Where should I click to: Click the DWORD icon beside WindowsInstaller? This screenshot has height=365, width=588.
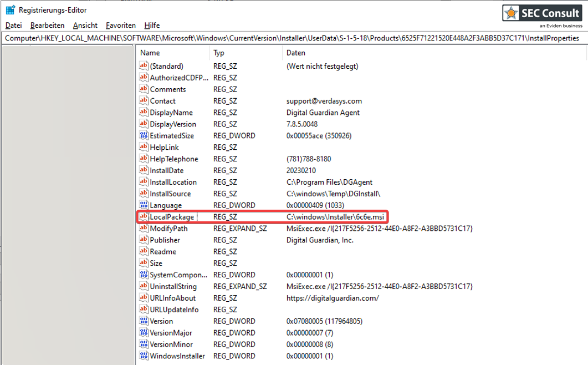(144, 356)
